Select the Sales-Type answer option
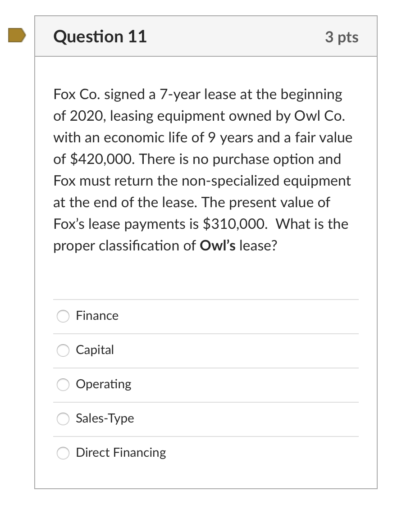This screenshot has width=420, height=509. [x=63, y=419]
